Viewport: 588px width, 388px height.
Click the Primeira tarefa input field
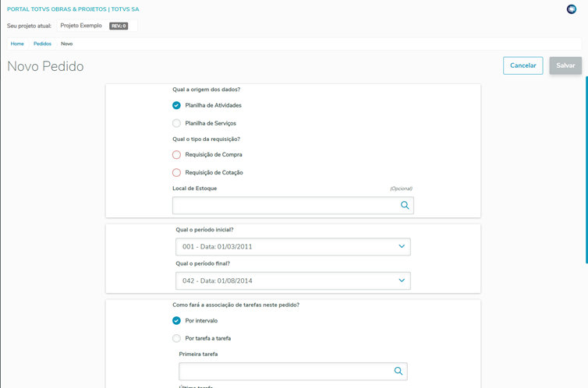tap(284, 371)
